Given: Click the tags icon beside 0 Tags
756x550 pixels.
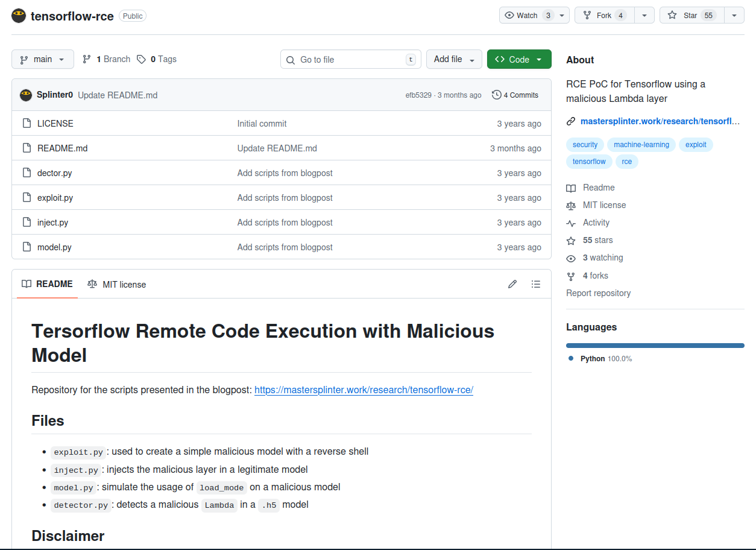Looking at the screenshot, I should (141, 59).
